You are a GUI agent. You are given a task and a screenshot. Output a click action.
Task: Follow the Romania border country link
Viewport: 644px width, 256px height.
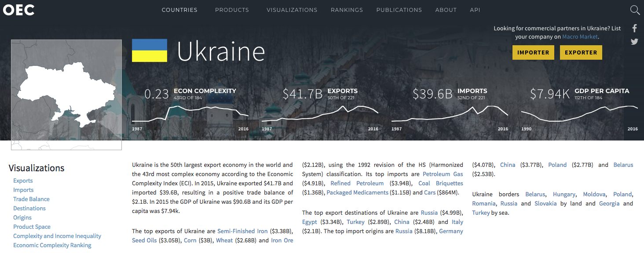(x=484, y=203)
